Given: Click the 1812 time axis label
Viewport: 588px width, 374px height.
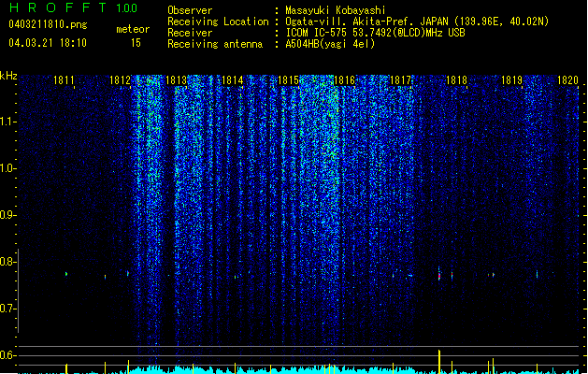Looking at the screenshot, I should click(120, 80).
